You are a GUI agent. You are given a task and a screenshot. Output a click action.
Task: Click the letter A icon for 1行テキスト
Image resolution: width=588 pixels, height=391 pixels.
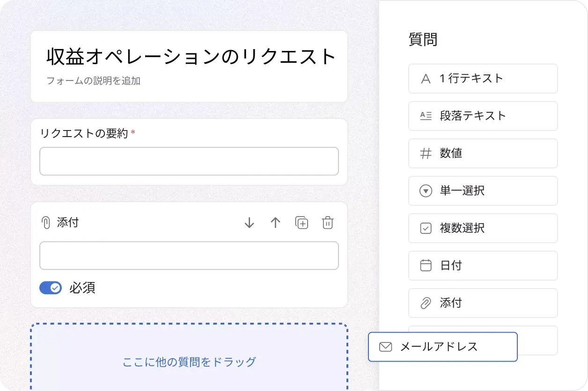(x=426, y=79)
